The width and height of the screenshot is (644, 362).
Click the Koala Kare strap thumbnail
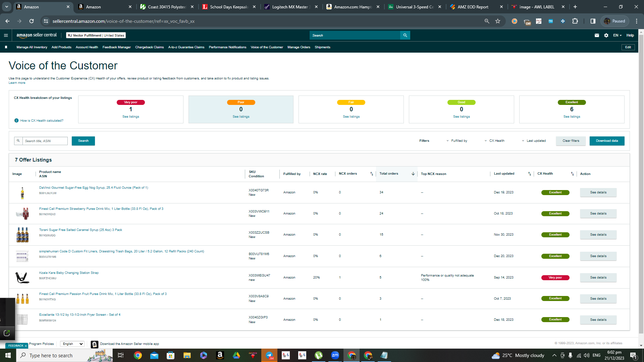click(22, 278)
